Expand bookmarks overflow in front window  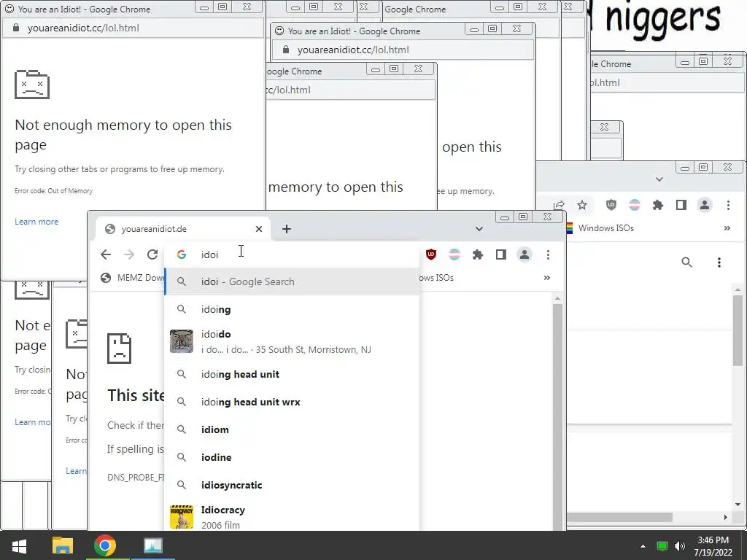click(x=547, y=278)
